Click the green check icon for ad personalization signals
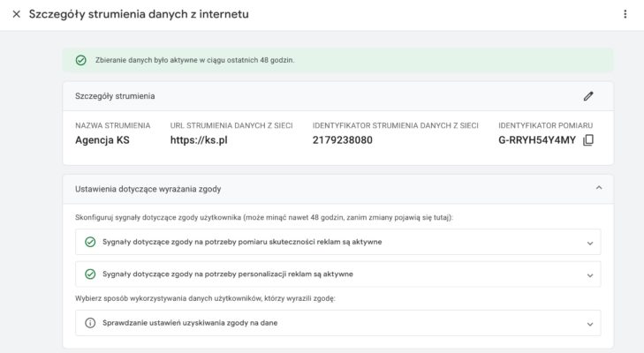 click(90, 274)
